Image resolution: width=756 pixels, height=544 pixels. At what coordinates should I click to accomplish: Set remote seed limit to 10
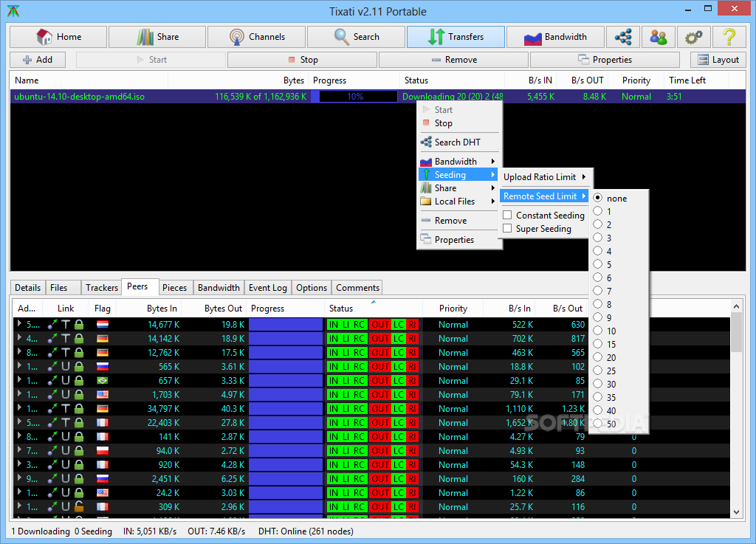[x=598, y=331]
